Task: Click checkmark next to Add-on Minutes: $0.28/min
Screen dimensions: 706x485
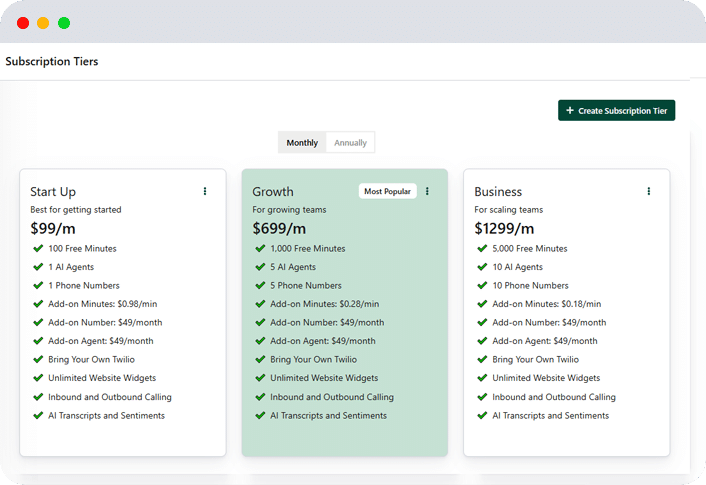Action: (259, 304)
